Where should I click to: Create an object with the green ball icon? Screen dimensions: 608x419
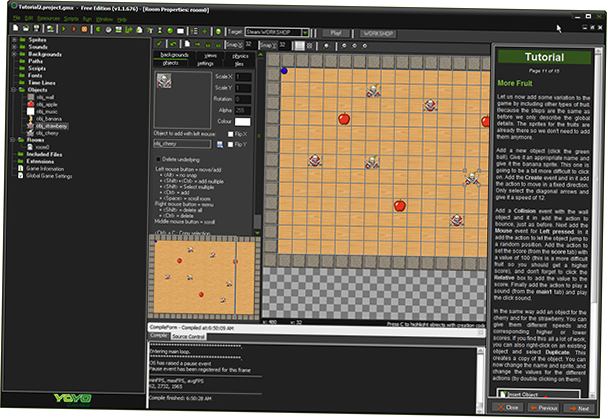point(170,31)
